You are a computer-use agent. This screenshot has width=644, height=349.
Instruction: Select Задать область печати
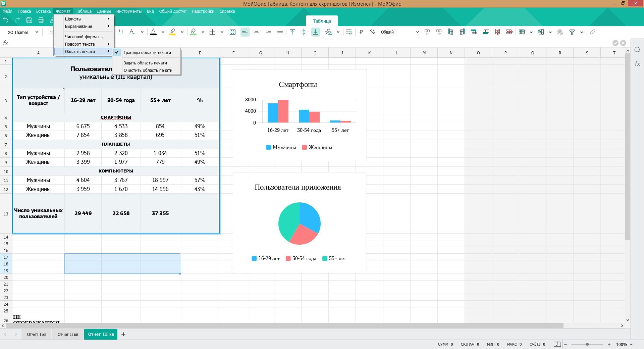(147, 63)
